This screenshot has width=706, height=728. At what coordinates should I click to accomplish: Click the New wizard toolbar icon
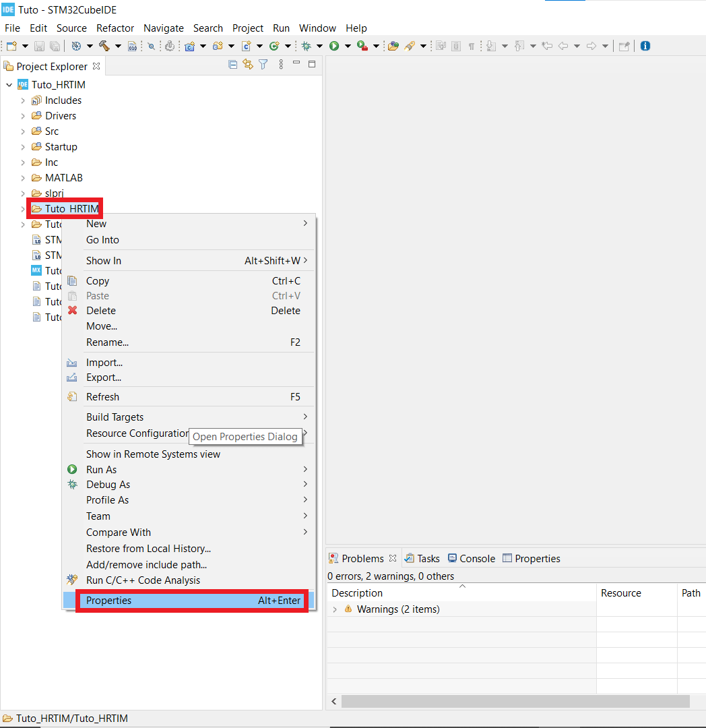click(11, 46)
